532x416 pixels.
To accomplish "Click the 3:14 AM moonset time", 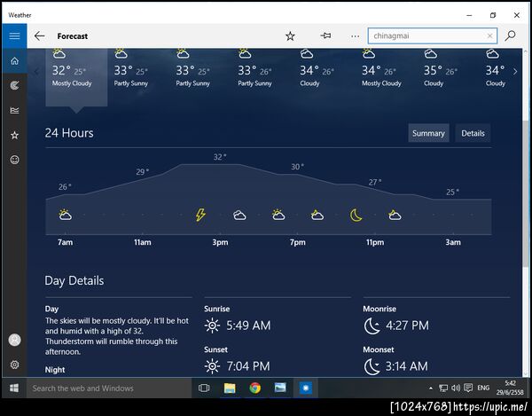I will click(406, 366).
